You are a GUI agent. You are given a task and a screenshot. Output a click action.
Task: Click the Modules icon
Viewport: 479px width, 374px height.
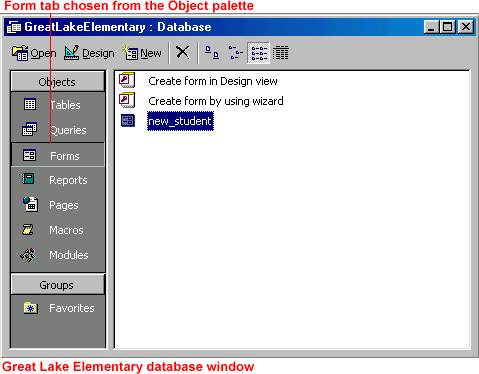[x=28, y=255]
